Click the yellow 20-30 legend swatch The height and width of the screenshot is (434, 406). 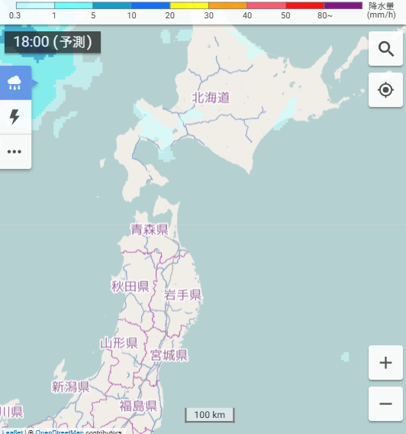(x=189, y=5)
